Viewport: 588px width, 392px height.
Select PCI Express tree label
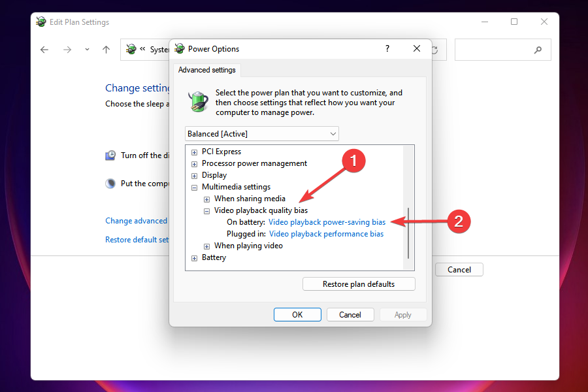pyautogui.click(x=221, y=152)
